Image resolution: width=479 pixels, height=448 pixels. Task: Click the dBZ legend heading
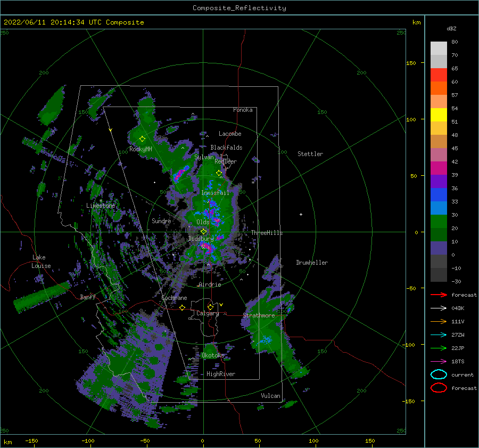click(x=451, y=28)
